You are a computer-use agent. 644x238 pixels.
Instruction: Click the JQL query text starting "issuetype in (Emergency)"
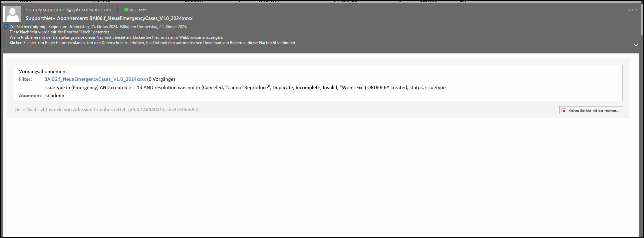[245, 87]
